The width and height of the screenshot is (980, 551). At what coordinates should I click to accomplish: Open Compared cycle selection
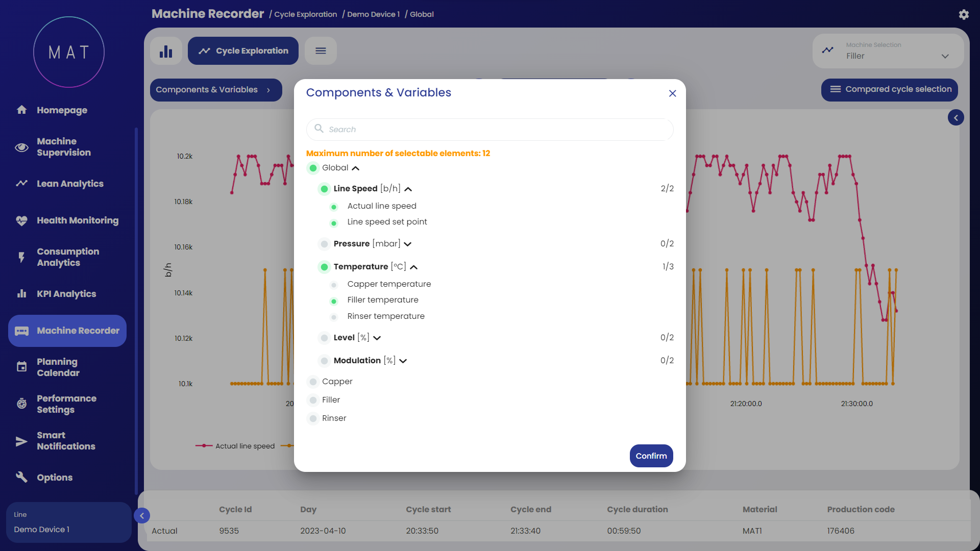tap(889, 89)
